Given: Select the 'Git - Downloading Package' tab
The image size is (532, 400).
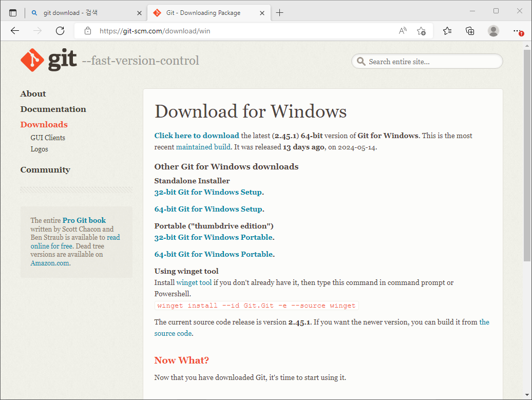Looking at the screenshot, I should tap(209, 13).
